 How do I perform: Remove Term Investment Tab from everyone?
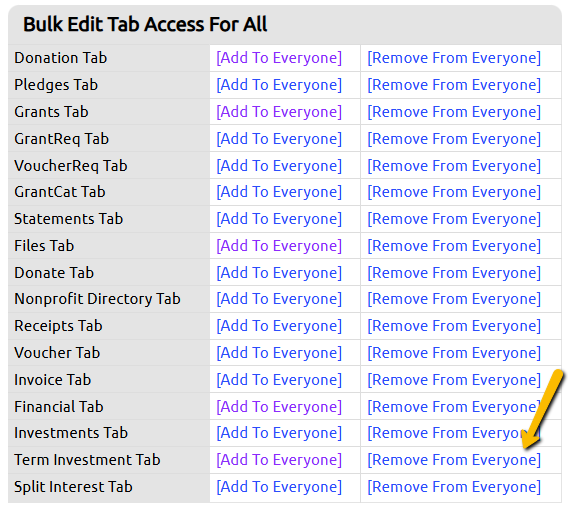454,460
